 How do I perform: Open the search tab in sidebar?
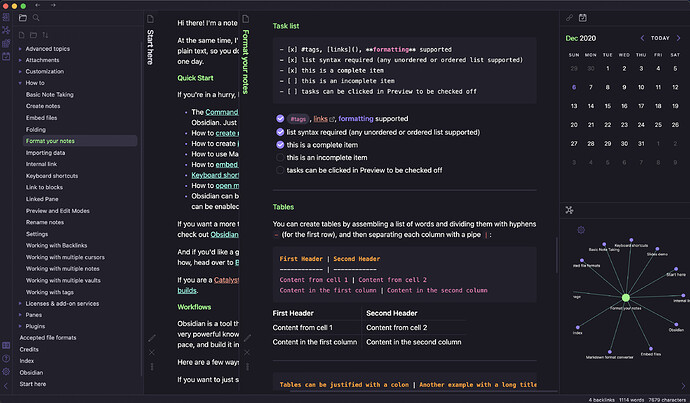(x=36, y=18)
